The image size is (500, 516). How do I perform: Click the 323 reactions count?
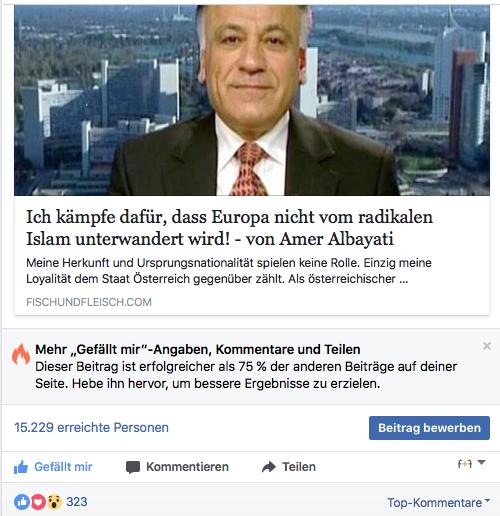pos(77,502)
